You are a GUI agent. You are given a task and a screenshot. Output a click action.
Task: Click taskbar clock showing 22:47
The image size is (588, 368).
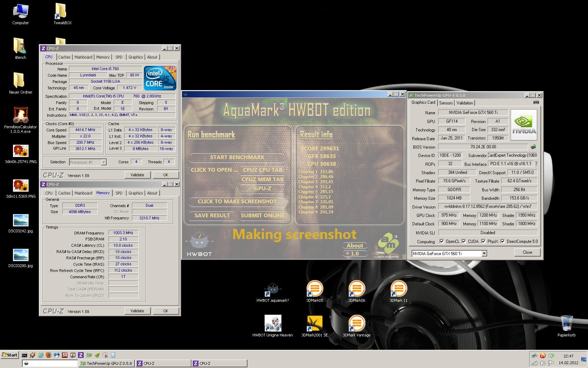(568, 356)
